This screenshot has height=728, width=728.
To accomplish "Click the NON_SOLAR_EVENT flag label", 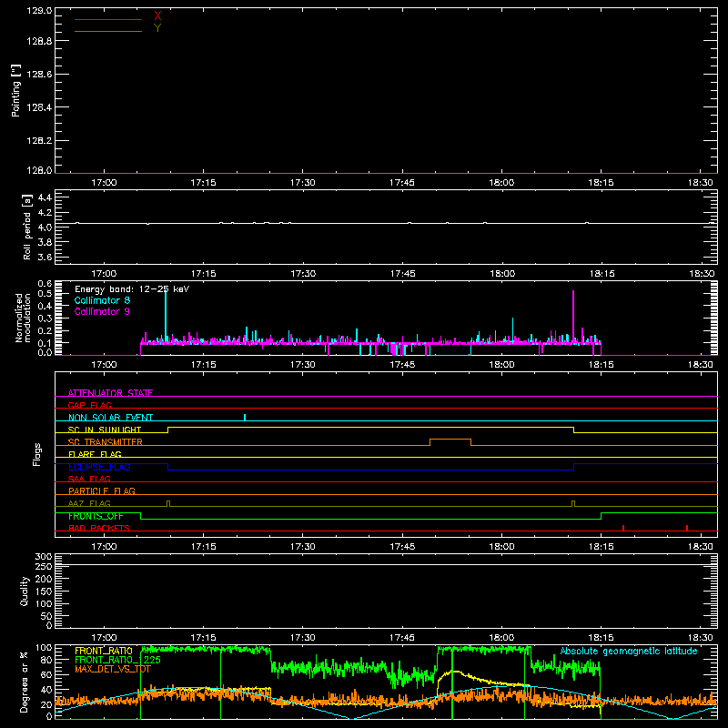I will 110,418.
